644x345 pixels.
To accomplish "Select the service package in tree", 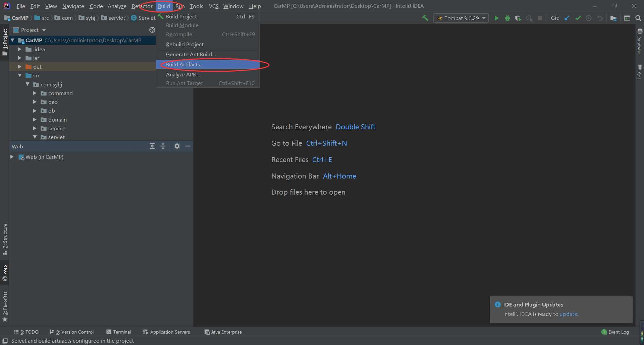I will (57, 128).
